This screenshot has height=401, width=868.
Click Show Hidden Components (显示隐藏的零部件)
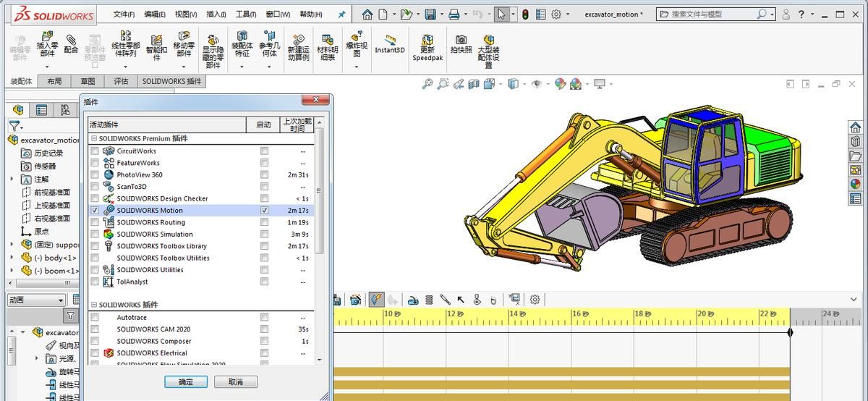(x=213, y=51)
